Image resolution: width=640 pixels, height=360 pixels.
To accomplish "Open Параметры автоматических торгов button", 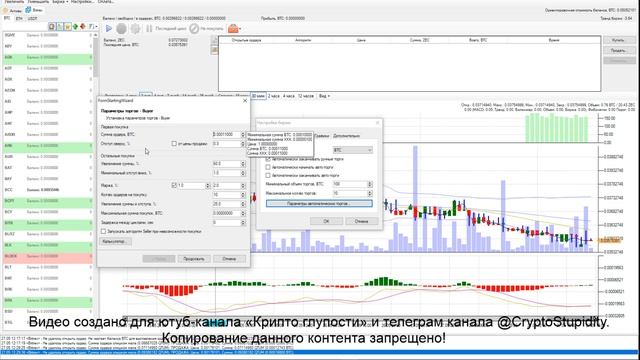I will click(x=319, y=203).
